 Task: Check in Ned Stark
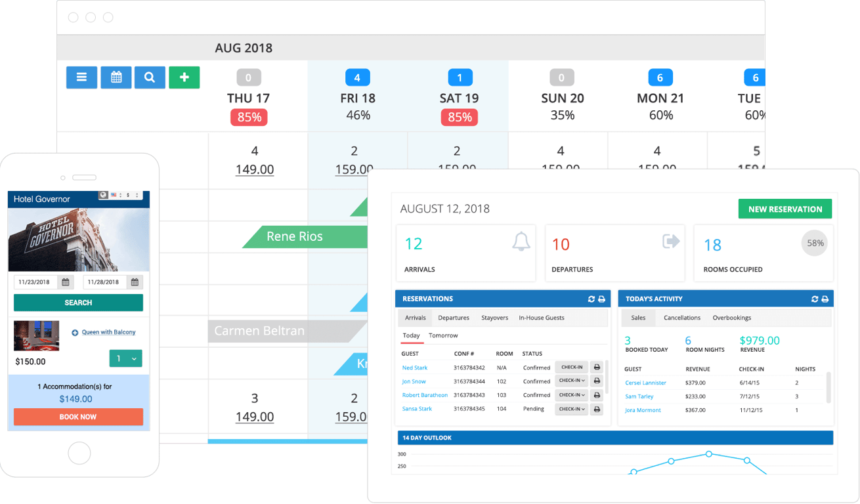[x=571, y=367]
